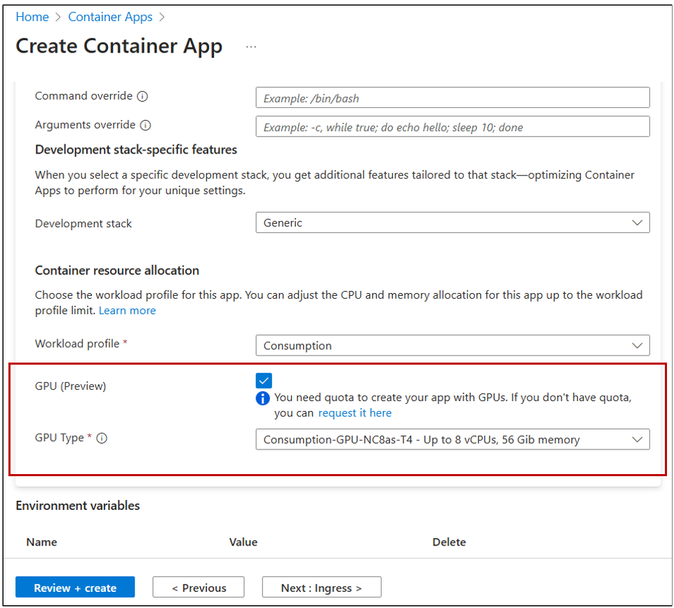Open the ellipsis menu beside Create Container App

pos(251,47)
